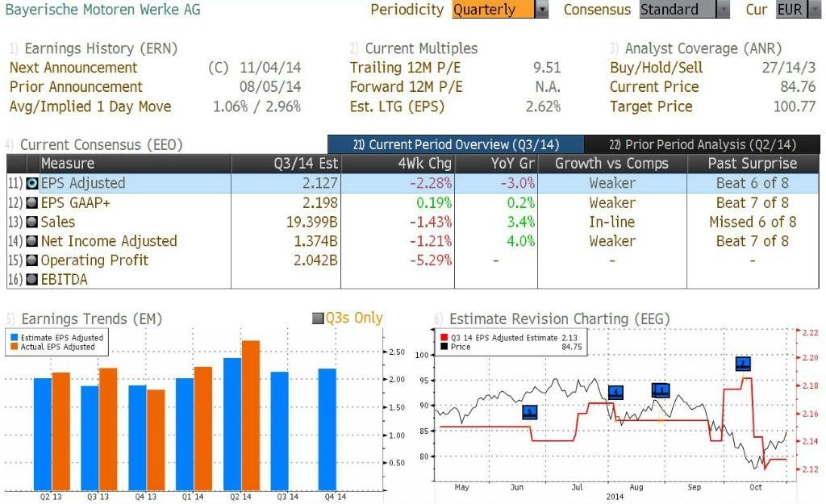Select the Standard consensus field
The height and width of the screenshot is (504, 826).
pyautogui.click(x=678, y=10)
